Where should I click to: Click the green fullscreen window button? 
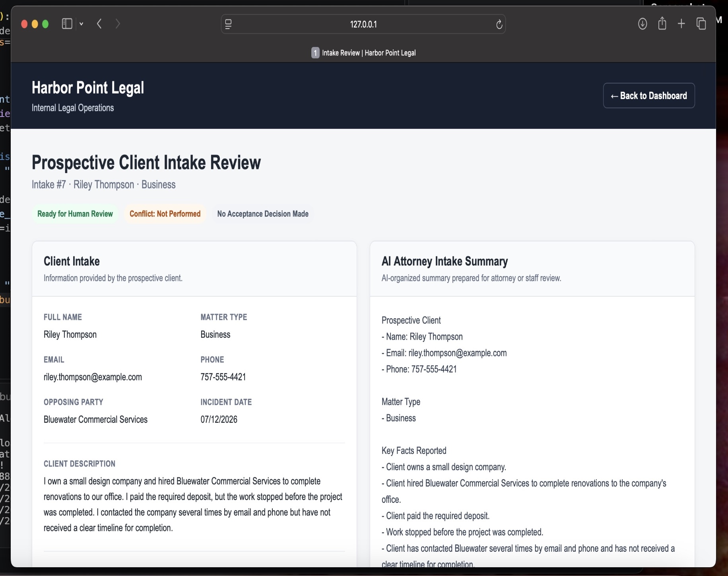click(x=45, y=24)
